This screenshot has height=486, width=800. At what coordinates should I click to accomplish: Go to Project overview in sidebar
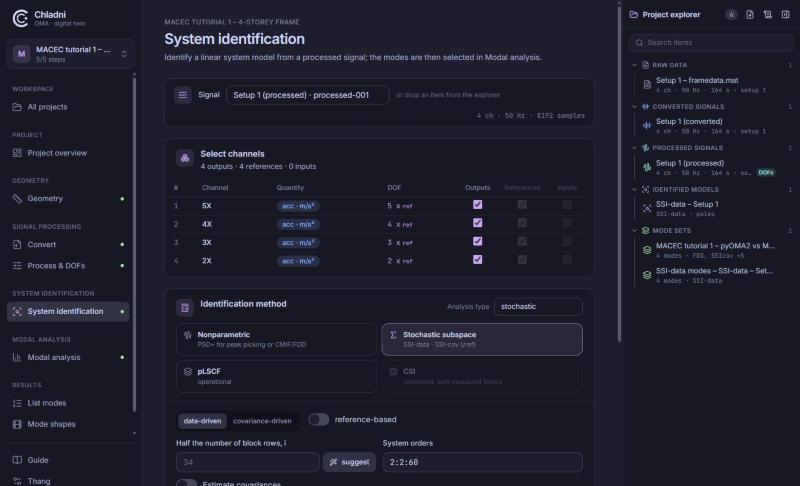pyautogui.click(x=68, y=153)
